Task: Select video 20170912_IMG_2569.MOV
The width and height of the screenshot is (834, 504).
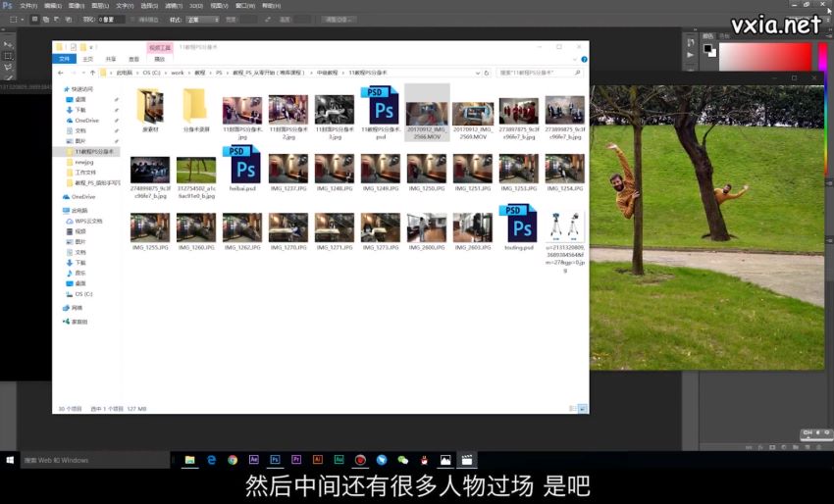Action: (x=473, y=121)
